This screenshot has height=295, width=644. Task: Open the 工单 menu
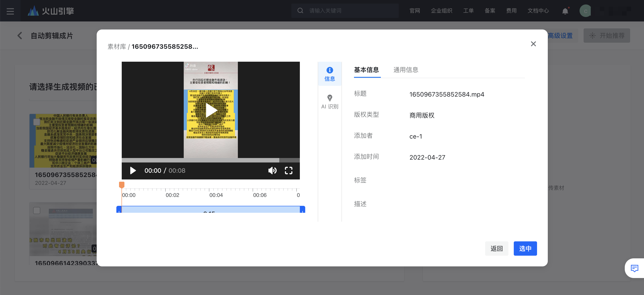click(x=468, y=11)
